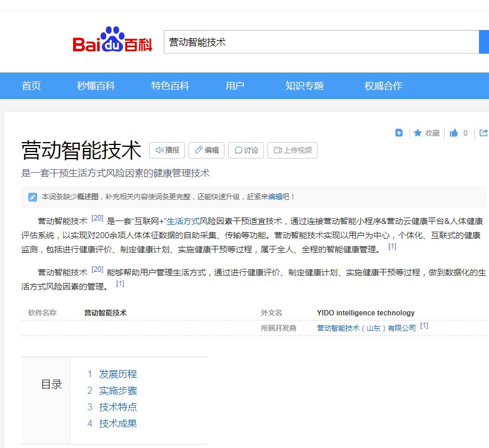Click the bold 营动智能技术 software name value
The image size is (489, 448).
[105, 313]
